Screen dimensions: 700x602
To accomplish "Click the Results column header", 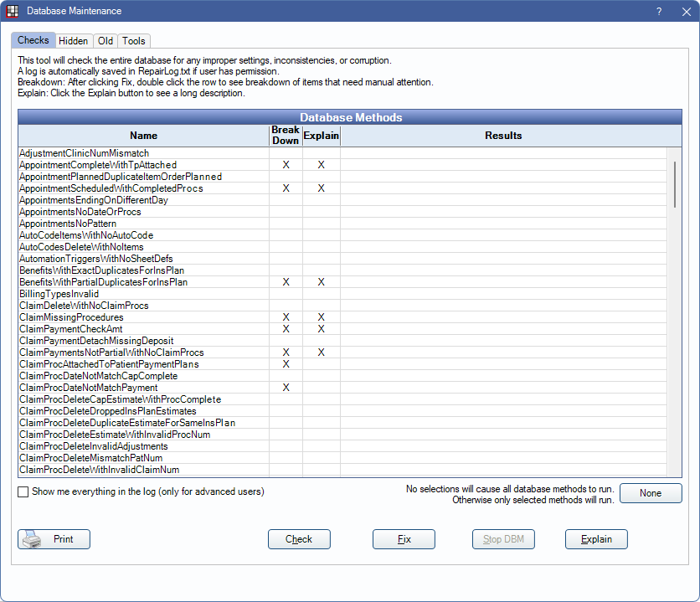I will click(x=503, y=136).
